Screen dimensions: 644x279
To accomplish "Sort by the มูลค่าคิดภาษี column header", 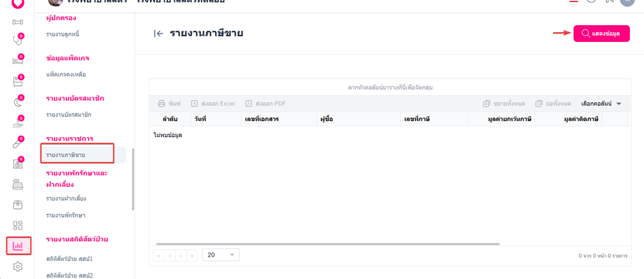I will [x=568, y=120].
